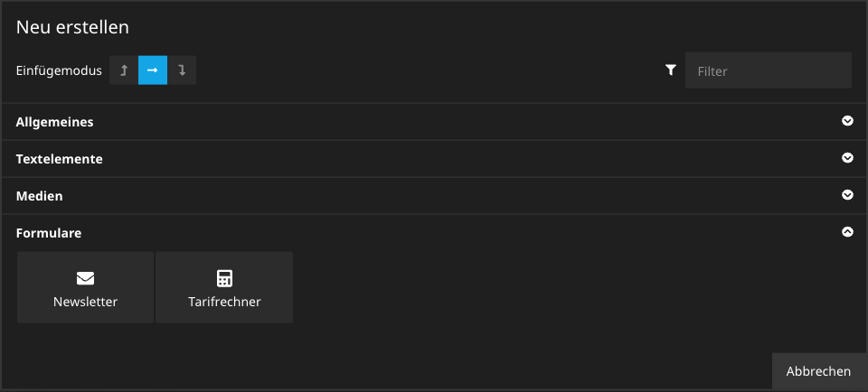
Task: Click the Formulare group header
Action: point(49,233)
